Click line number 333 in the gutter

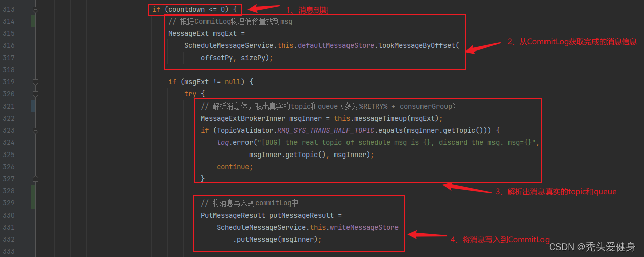coord(8,251)
